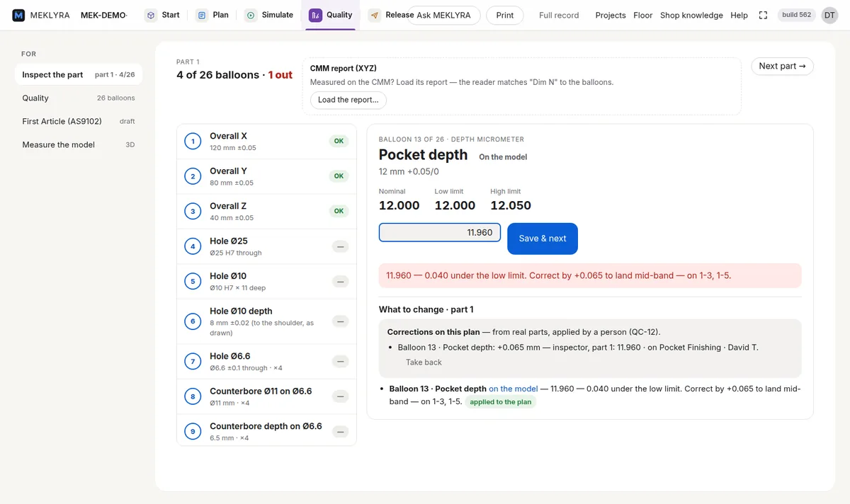Open Shop knowledge

tap(691, 15)
